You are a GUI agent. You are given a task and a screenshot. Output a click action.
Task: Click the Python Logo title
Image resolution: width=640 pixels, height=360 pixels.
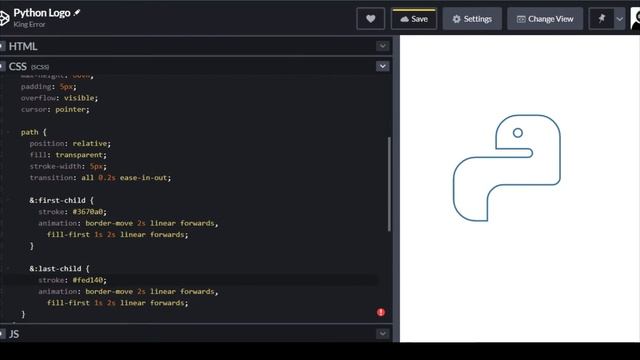(x=42, y=13)
